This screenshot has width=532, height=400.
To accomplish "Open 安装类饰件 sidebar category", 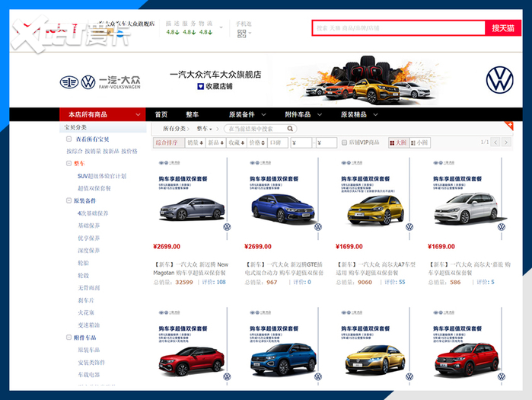I will click(x=91, y=363).
